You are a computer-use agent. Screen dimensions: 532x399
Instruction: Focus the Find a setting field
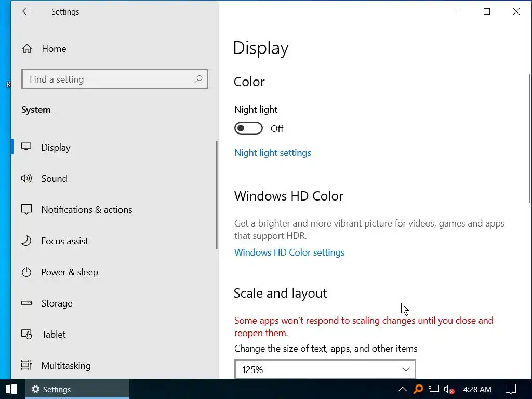pos(115,79)
